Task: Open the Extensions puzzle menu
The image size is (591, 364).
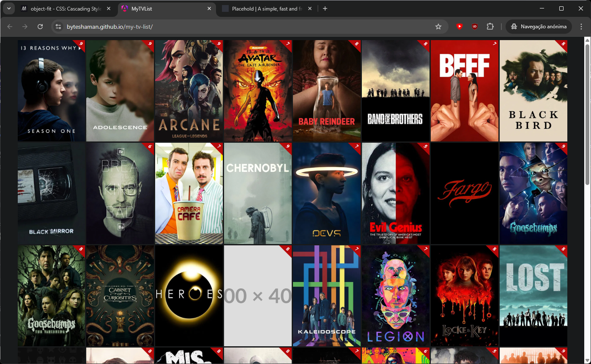Action: pyautogui.click(x=490, y=27)
